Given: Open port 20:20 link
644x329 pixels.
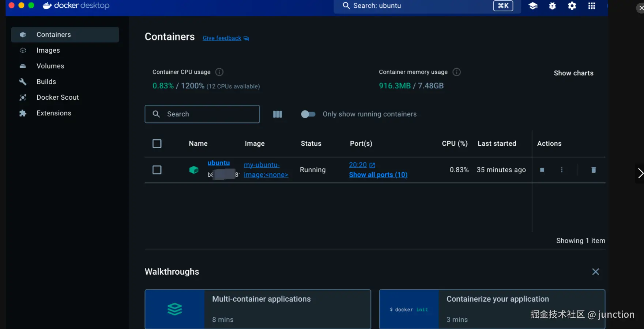Looking at the screenshot, I should click(358, 165).
